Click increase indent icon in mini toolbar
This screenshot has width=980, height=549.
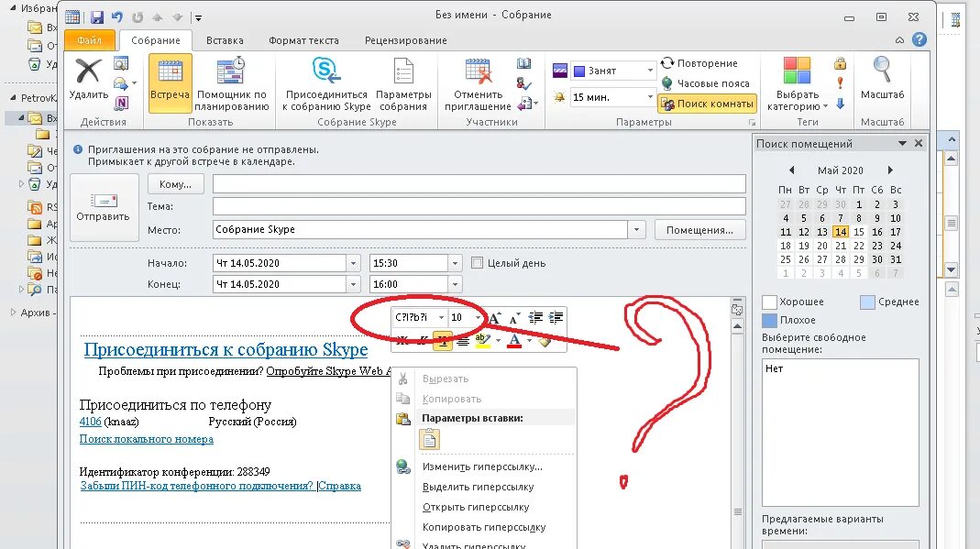pyautogui.click(x=556, y=318)
